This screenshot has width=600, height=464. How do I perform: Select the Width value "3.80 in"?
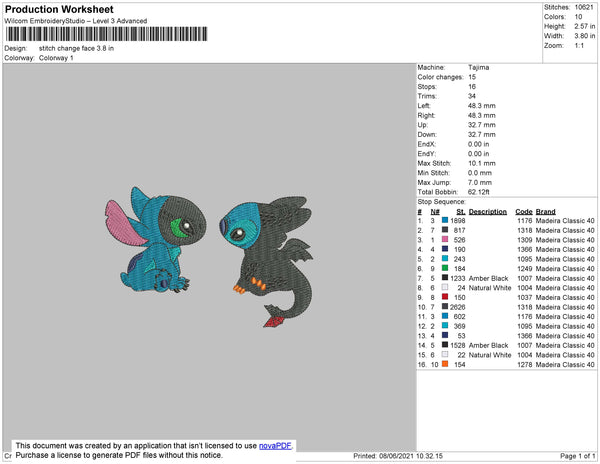pyautogui.click(x=585, y=36)
